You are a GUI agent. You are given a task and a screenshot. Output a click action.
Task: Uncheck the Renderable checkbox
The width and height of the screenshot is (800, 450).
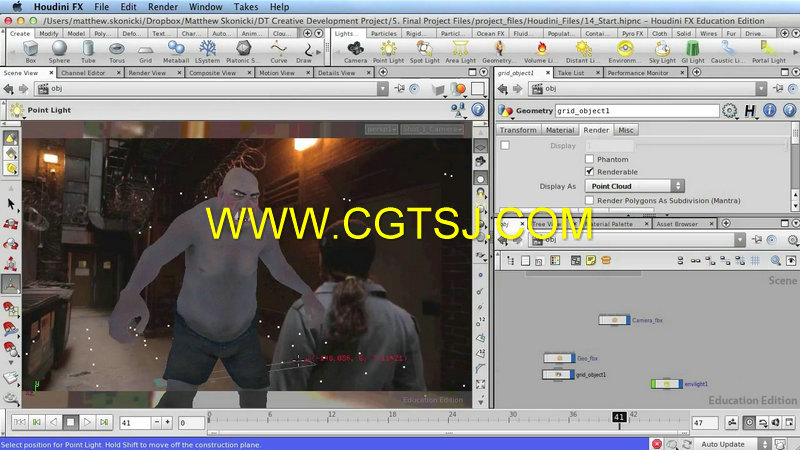point(590,171)
